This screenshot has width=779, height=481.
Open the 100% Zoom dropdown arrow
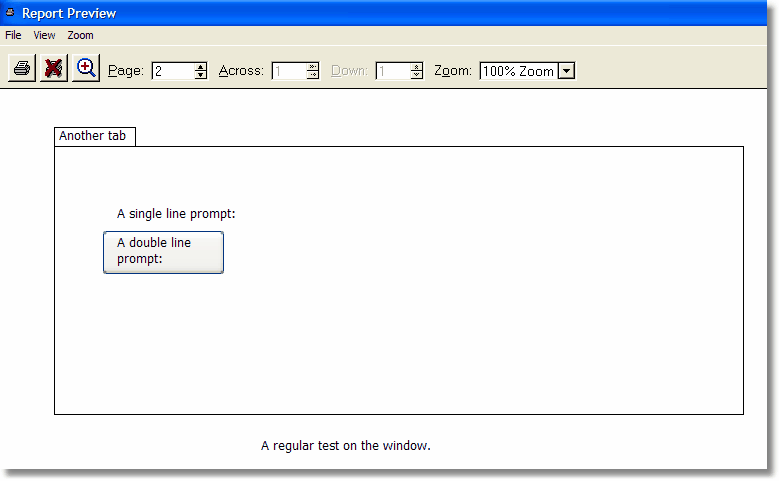click(x=566, y=71)
